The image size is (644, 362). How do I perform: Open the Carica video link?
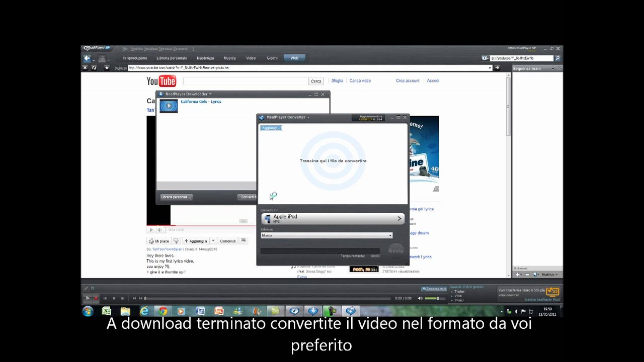point(360,80)
